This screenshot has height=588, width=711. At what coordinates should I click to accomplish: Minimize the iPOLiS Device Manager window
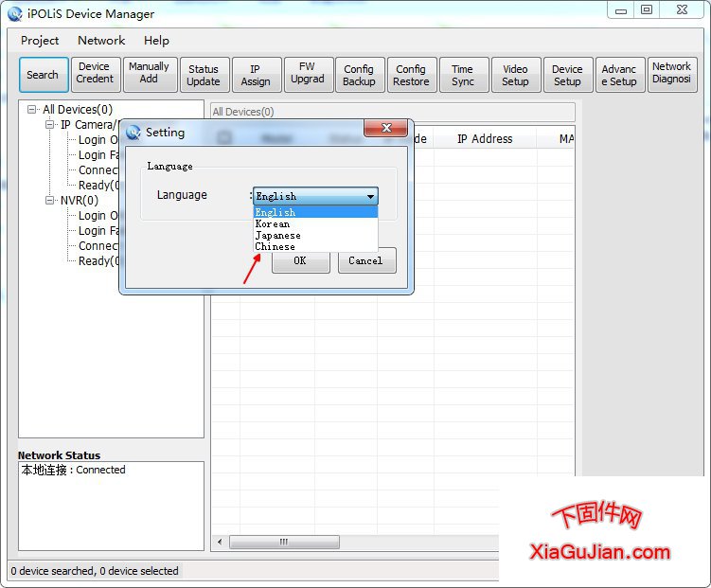pos(621,10)
